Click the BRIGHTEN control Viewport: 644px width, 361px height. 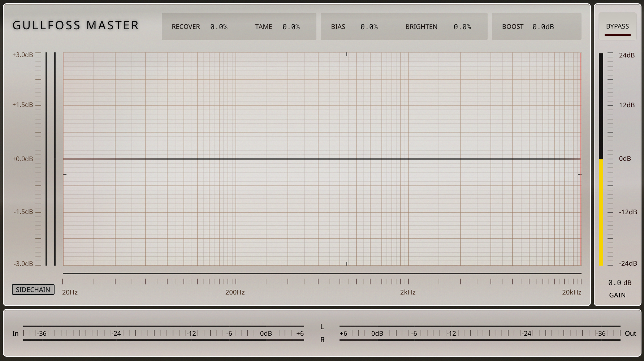tap(421, 26)
